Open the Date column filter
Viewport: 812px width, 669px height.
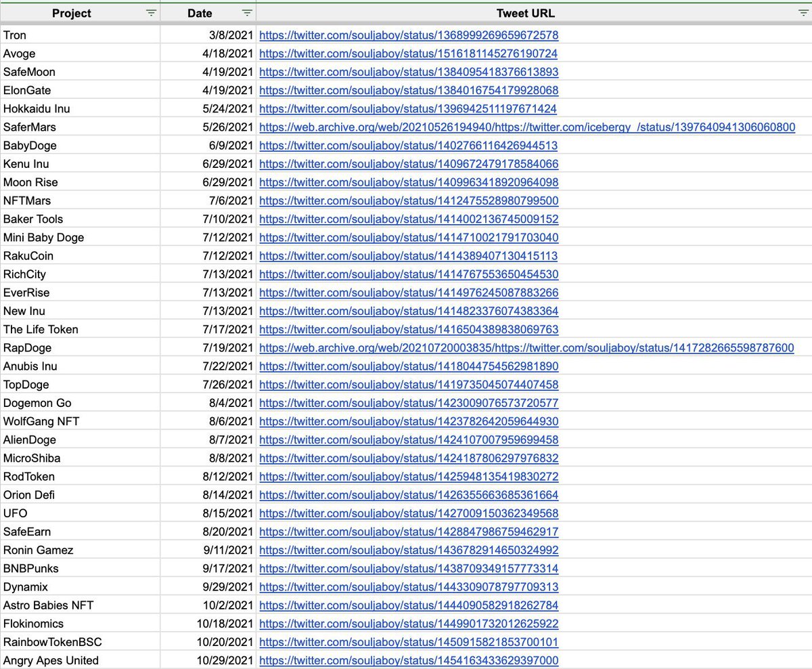(247, 13)
